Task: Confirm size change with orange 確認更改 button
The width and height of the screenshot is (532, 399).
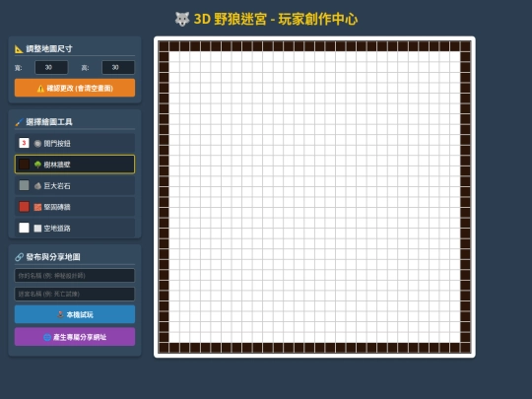Action: click(x=75, y=89)
